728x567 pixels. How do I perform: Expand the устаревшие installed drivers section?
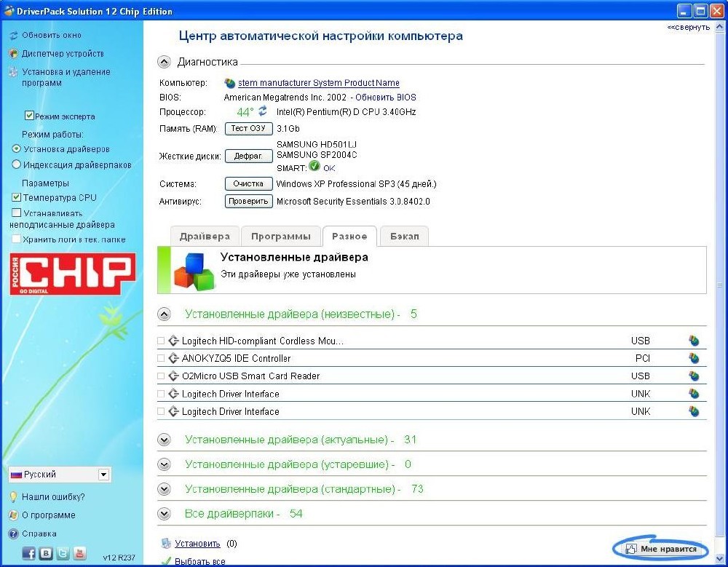164,464
